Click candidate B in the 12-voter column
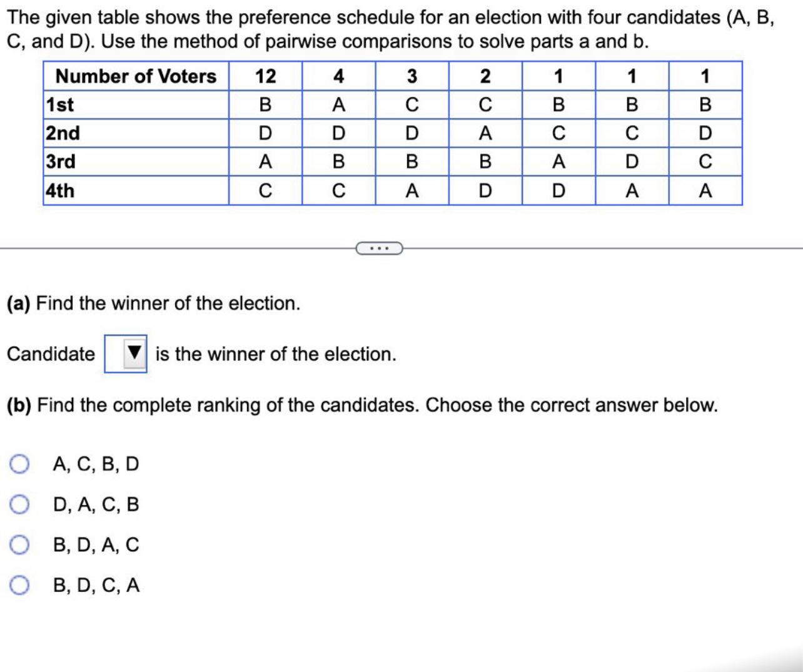 pos(266,106)
